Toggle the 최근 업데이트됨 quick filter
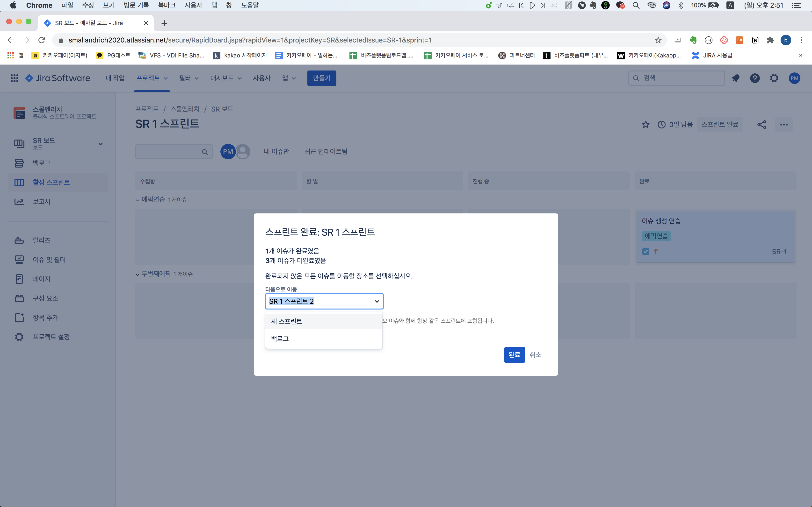Screen dimensions: 812x507 (326, 152)
